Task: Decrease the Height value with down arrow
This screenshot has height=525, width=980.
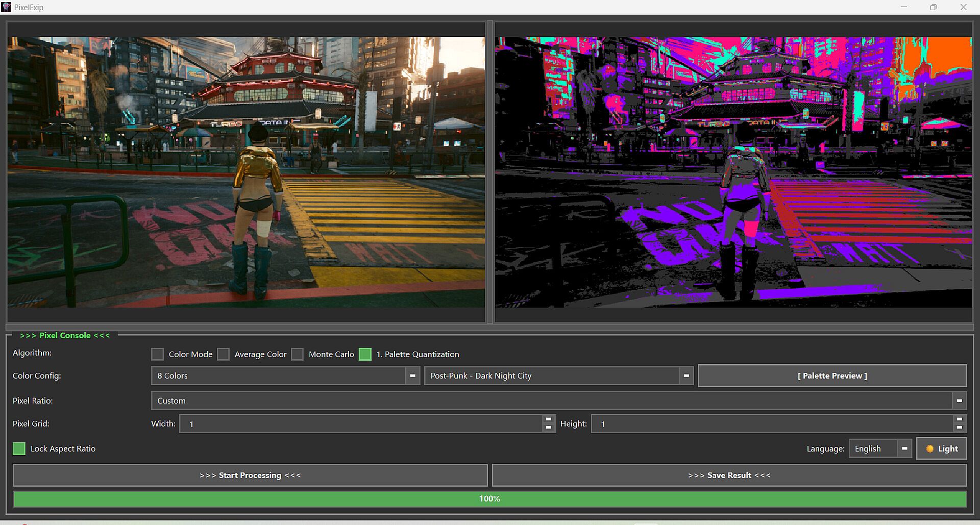Action: tap(959, 428)
